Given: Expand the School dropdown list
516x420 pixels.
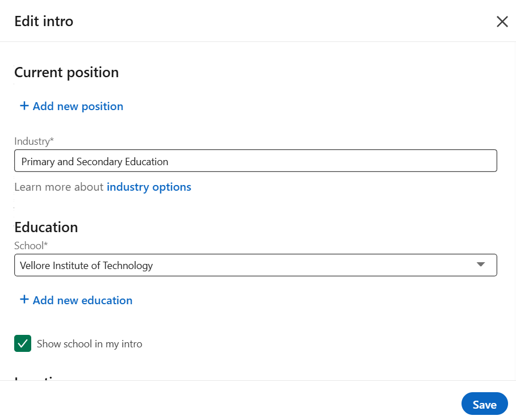Looking at the screenshot, I should 255,265.
